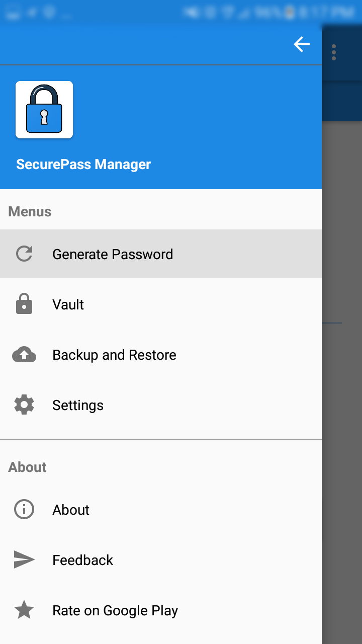This screenshot has height=644, width=362.
Task: Collapse the navigation drawer with the back arrow
Action: pyautogui.click(x=302, y=44)
